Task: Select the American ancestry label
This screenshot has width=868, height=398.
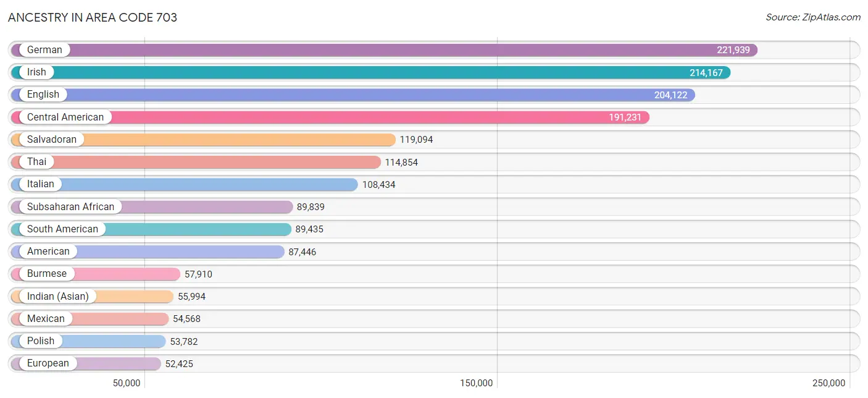Action: point(48,252)
